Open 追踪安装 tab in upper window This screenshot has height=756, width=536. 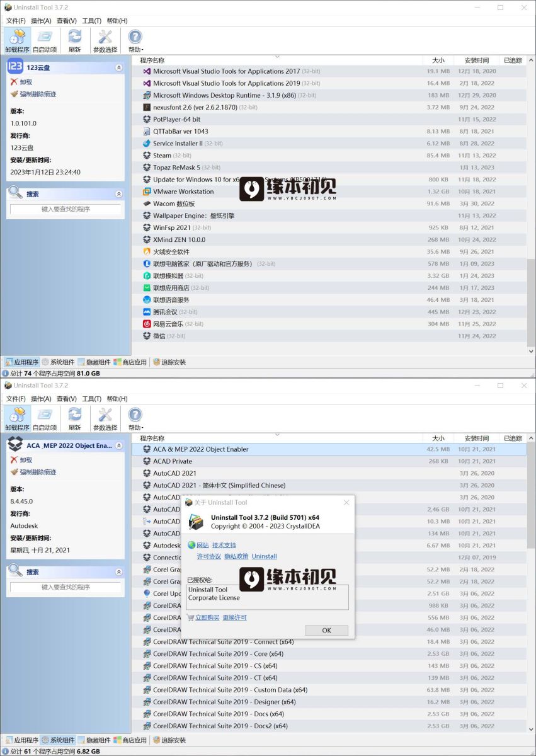coord(169,362)
